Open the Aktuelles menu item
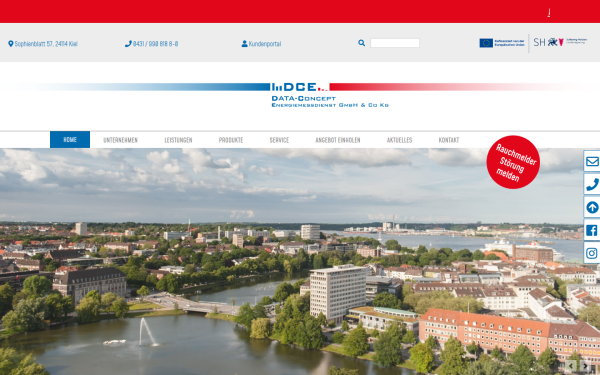The height and width of the screenshot is (375, 600). click(x=399, y=140)
